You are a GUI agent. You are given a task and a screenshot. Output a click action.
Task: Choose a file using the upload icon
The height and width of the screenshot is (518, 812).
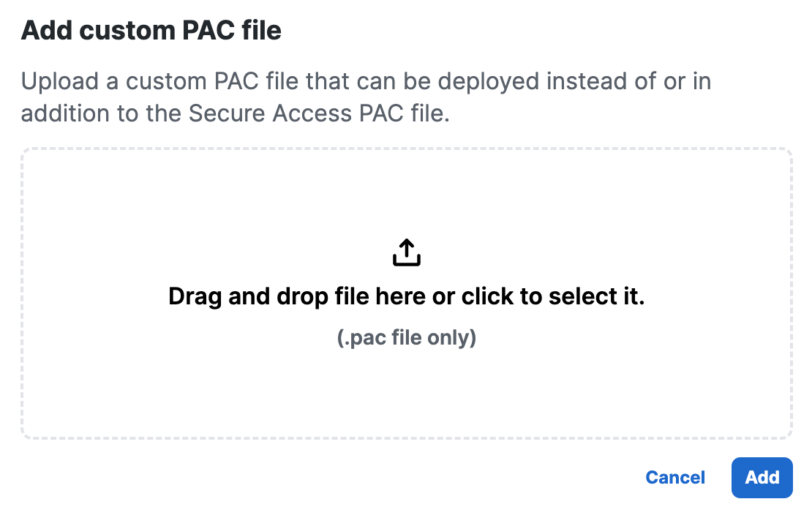click(x=407, y=252)
